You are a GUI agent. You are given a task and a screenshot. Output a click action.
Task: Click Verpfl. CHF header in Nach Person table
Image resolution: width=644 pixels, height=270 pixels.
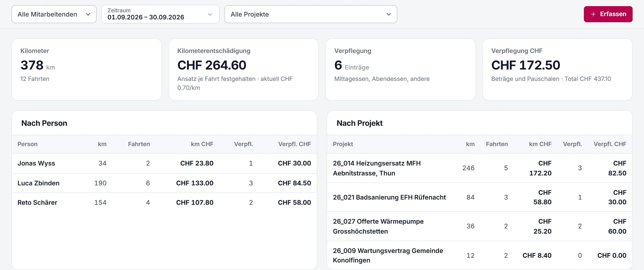(295, 144)
